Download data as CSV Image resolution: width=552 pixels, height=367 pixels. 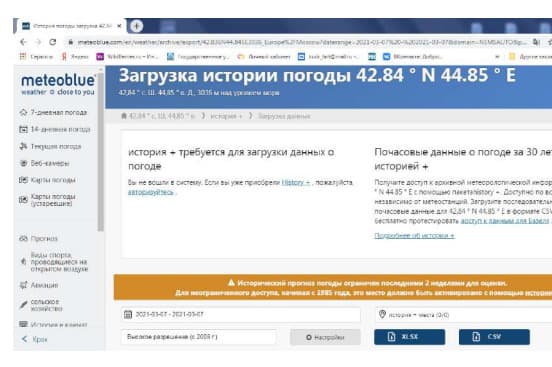(494, 337)
